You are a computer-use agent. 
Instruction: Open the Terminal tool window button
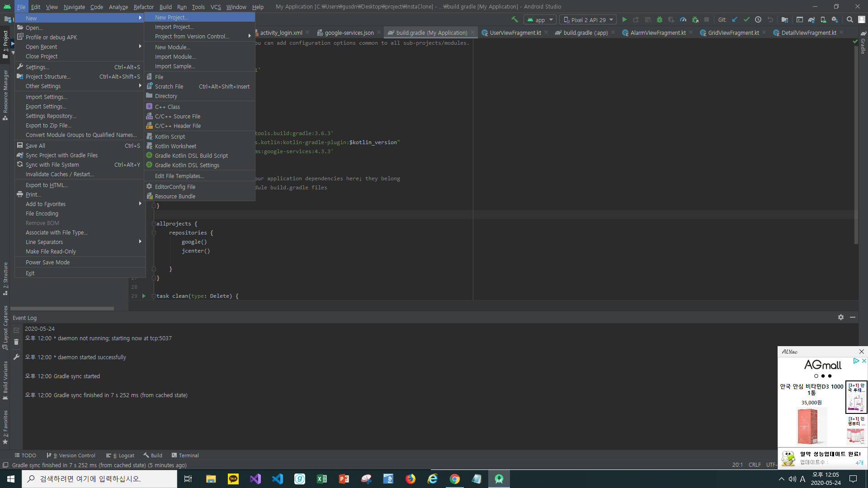(x=185, y=455)
